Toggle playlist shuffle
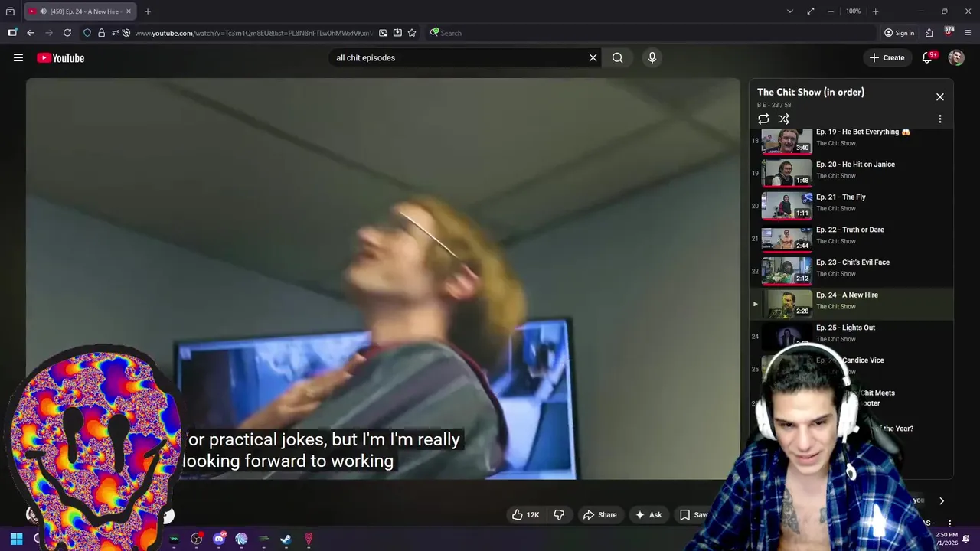 783,119
